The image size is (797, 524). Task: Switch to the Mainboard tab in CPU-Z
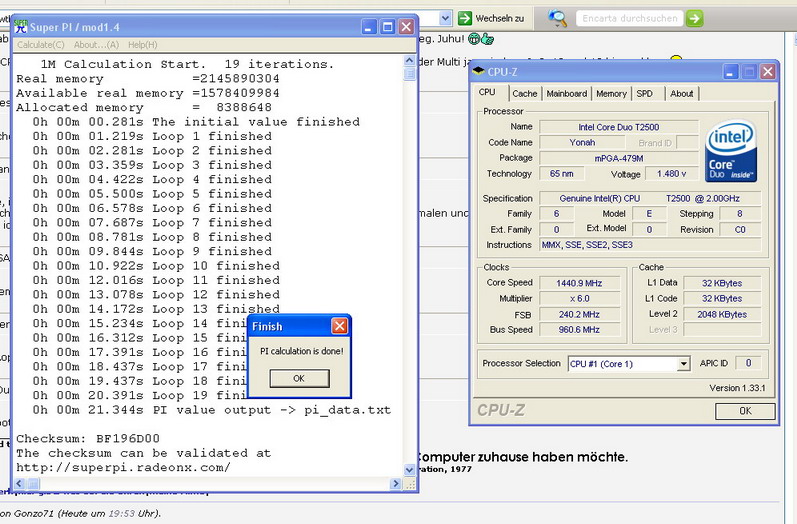point(567,94)
